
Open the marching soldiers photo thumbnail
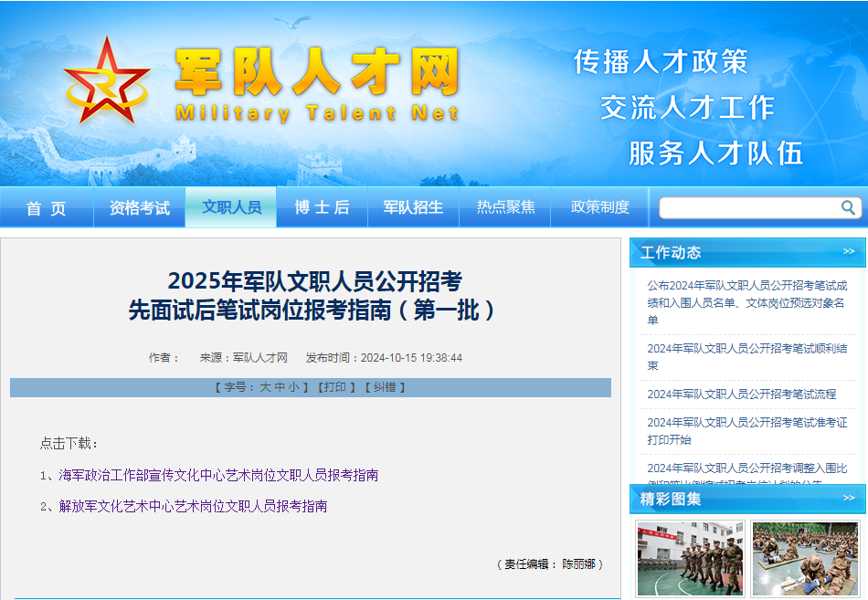point(690,558)
